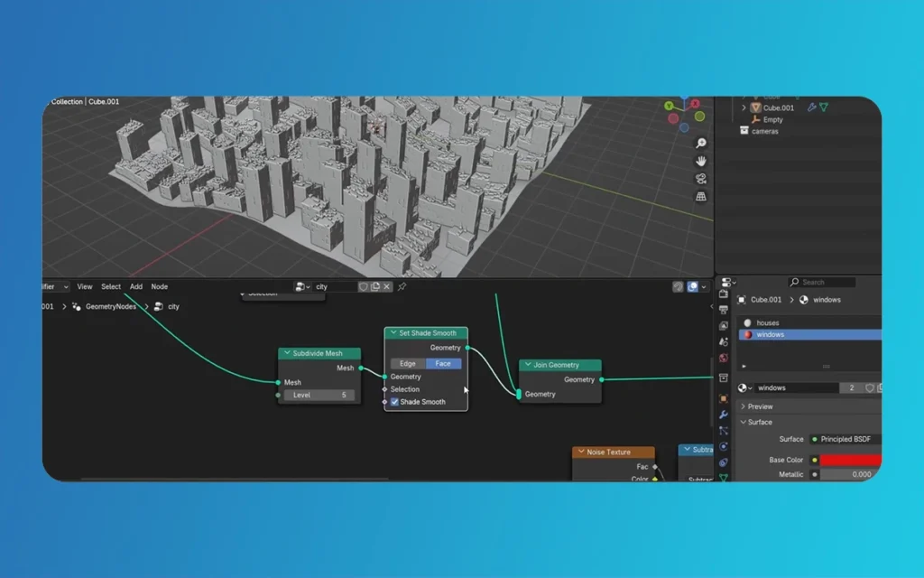This screenshot has width=924, height=578.
Task: Click the city node group name field
Action: click(x=335, y=286)
